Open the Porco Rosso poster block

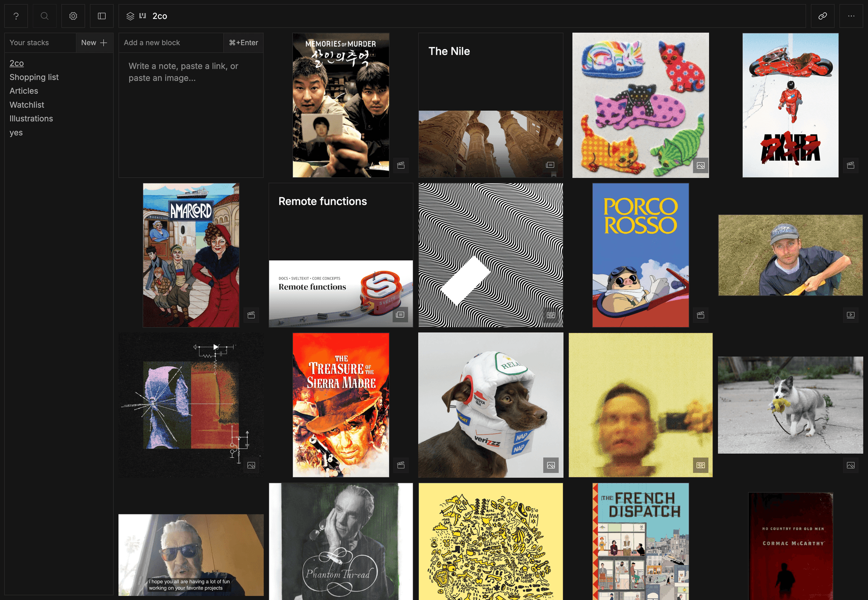pos(640,255)
